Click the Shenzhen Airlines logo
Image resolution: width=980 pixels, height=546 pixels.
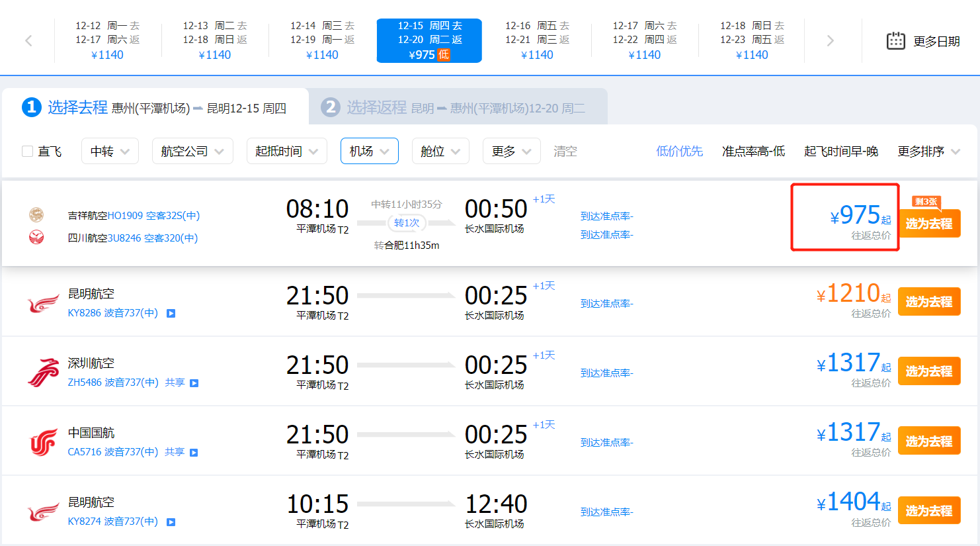43,372
